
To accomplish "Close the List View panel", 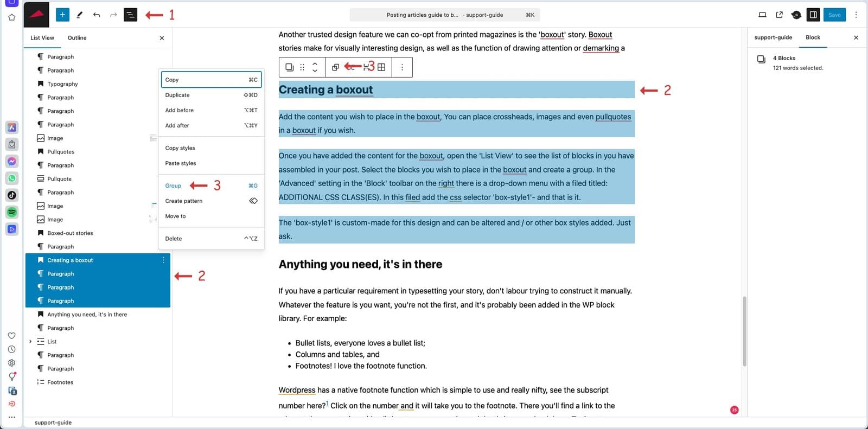I will click(162, 38).
